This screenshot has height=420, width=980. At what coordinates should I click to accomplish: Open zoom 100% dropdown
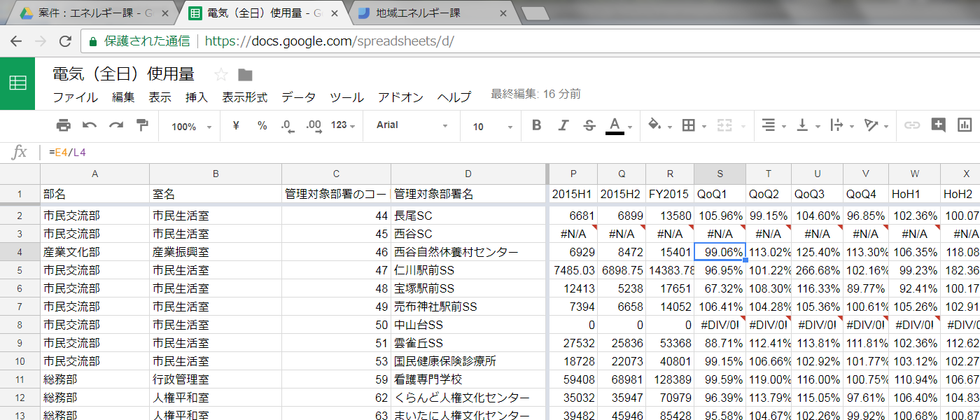click(191, 126)
